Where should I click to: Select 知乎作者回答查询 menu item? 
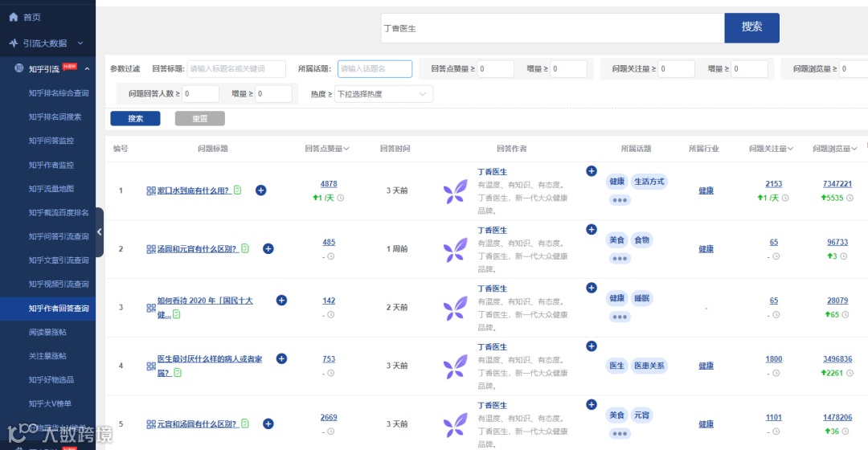(58, 309)
